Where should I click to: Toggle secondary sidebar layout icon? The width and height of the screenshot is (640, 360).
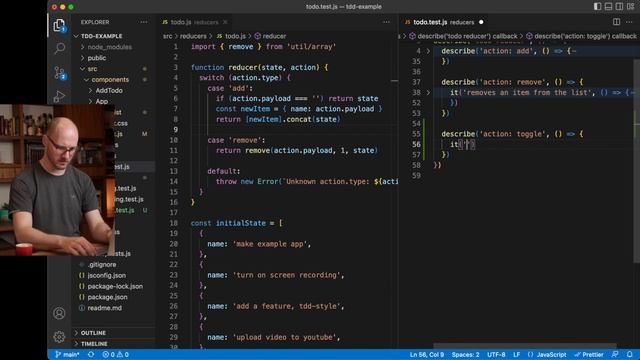(619, 7)
